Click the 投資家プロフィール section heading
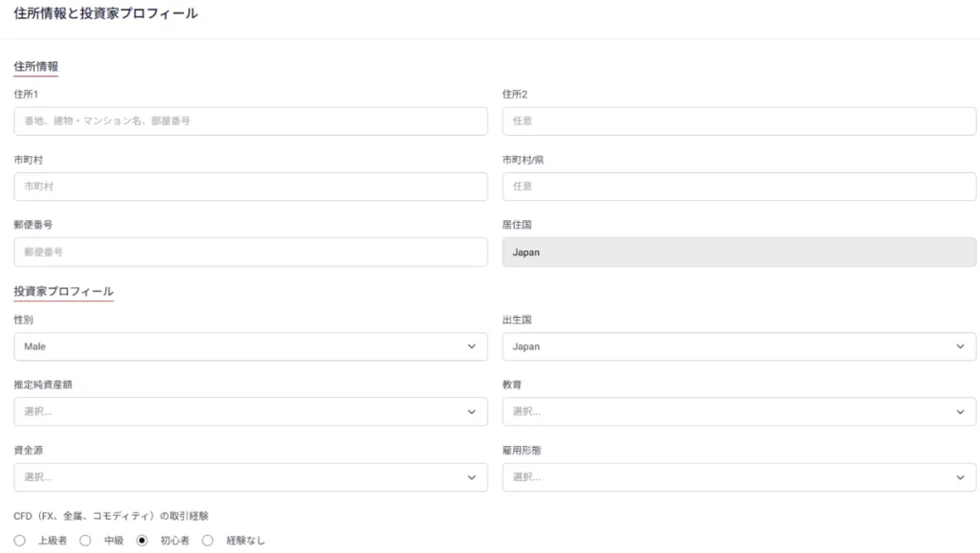 63,292
